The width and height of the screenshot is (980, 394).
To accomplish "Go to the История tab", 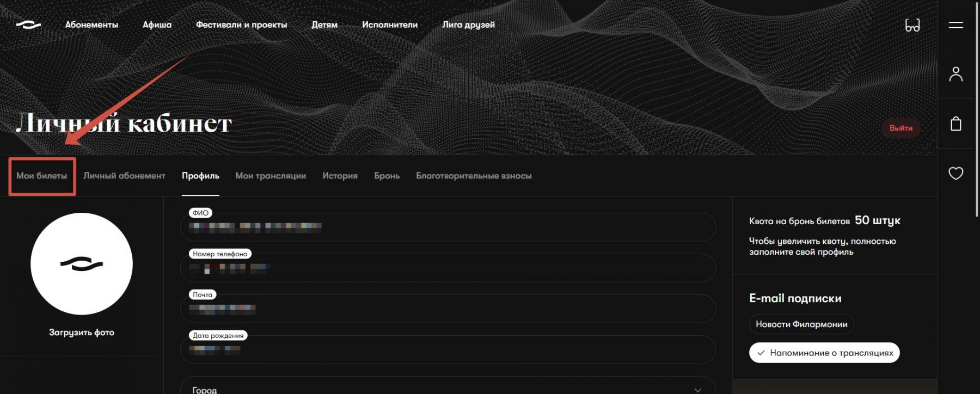I will click(340, 176).
